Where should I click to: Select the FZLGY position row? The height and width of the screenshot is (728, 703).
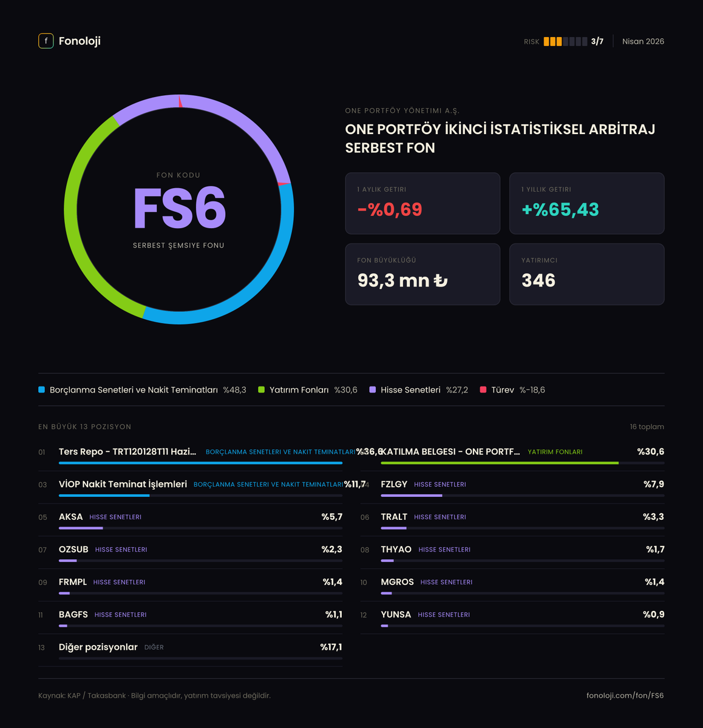pyautogui.click(x=512, y=488)
